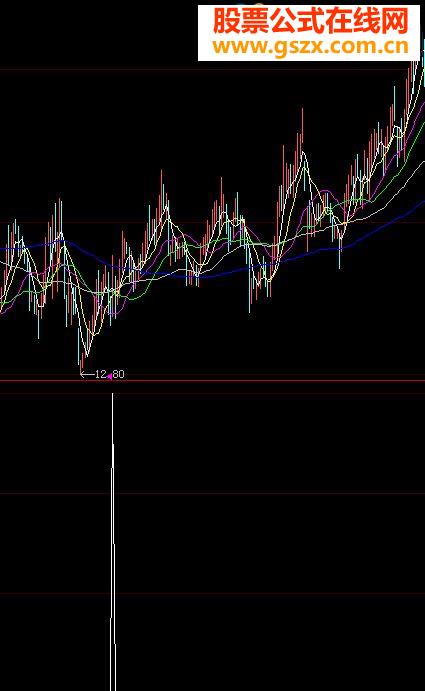Click the white watermark banner background

(309, 33)
